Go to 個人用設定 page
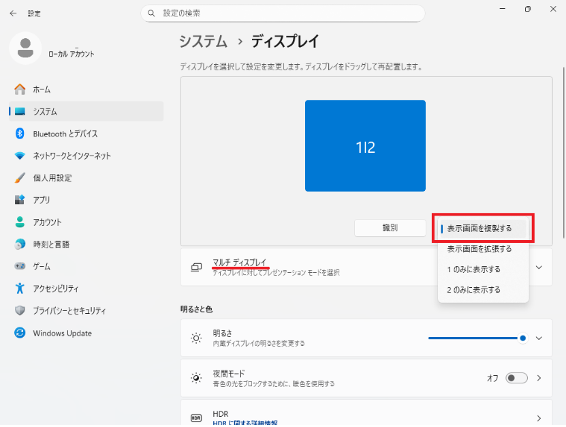This screenshot has height=427, width=566. (86, 178)
